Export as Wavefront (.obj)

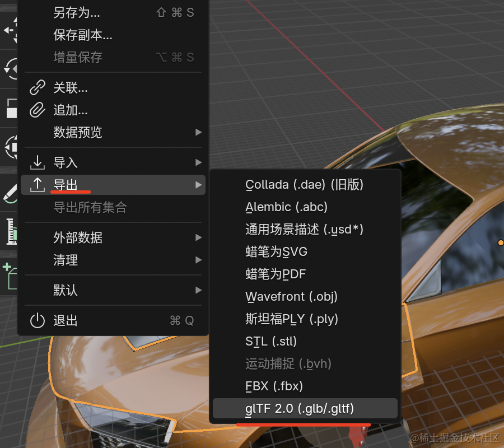click(x=305, y=296)
